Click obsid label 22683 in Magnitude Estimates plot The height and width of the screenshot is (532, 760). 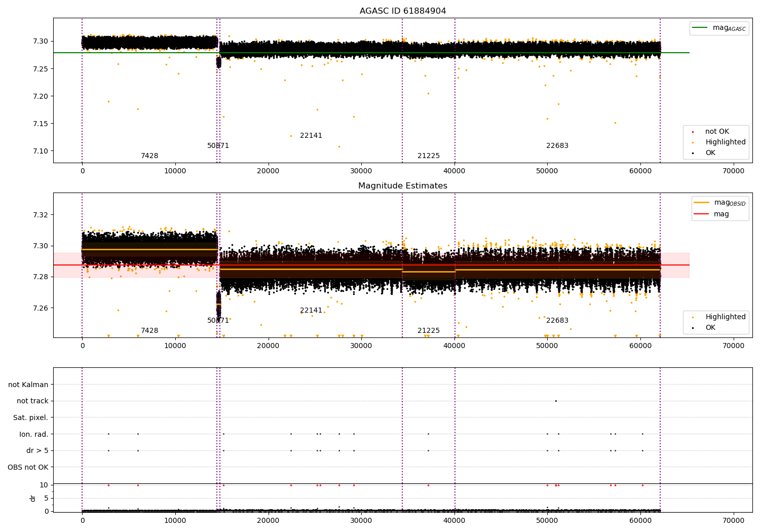(x=557, y=321)
